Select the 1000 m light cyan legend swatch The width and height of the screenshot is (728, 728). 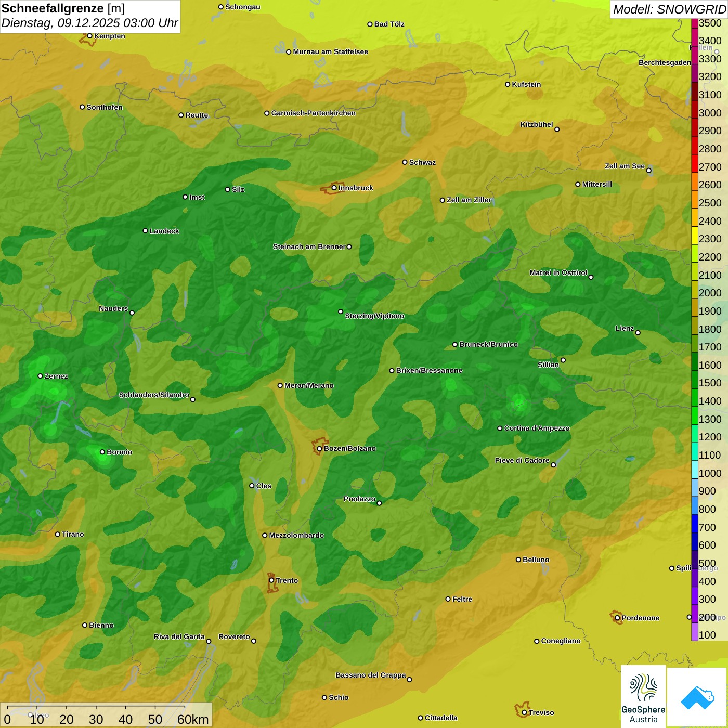tap(694, 469)
